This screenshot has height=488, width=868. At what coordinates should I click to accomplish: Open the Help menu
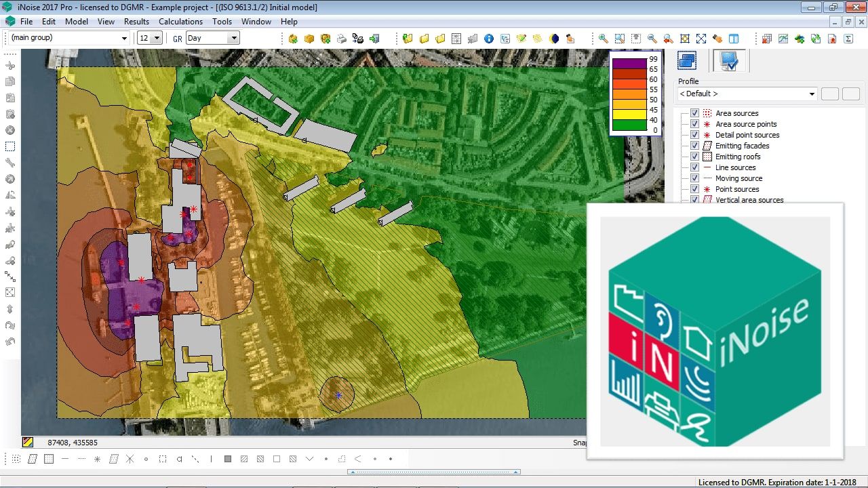point(289,22)
